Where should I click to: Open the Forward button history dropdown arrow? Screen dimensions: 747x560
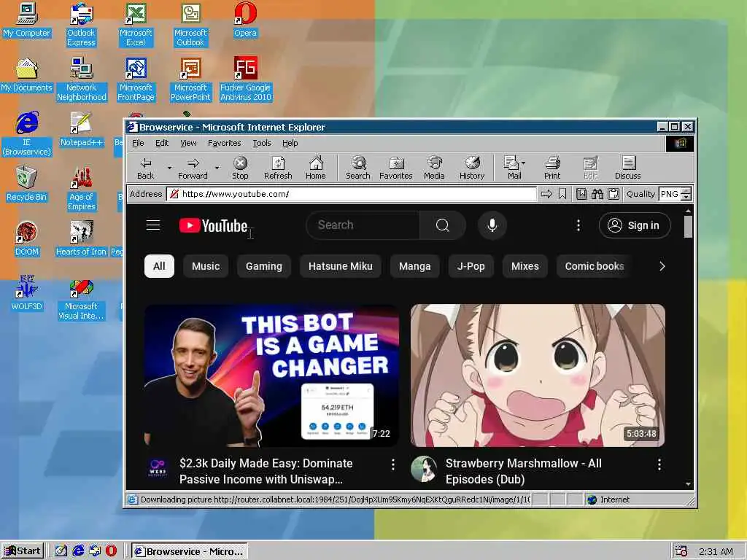217,168
